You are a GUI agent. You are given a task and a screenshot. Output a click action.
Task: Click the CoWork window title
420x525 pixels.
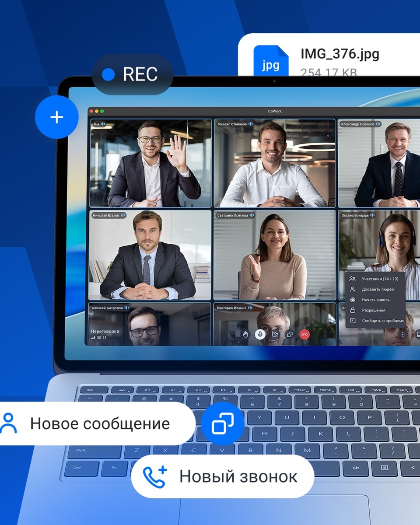pyautogui.click(x=275, y=111)
